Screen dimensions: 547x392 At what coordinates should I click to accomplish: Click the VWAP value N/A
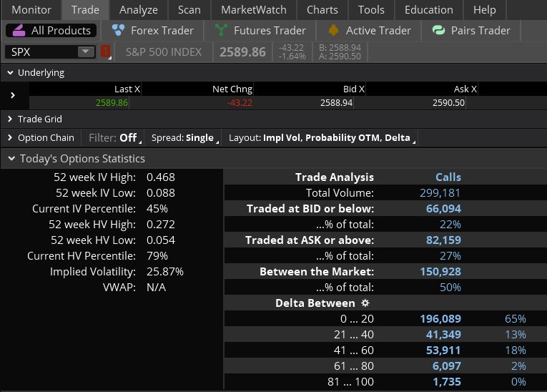pyautogui.click(x=156, y=288)
